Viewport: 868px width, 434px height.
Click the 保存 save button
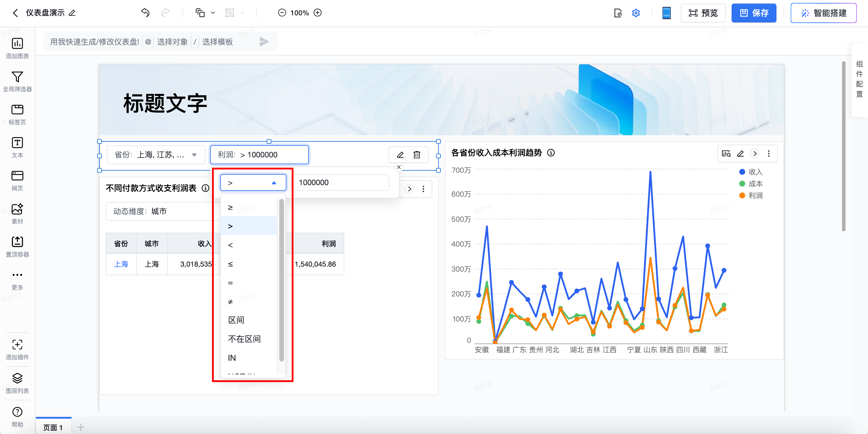pos(754,13)
